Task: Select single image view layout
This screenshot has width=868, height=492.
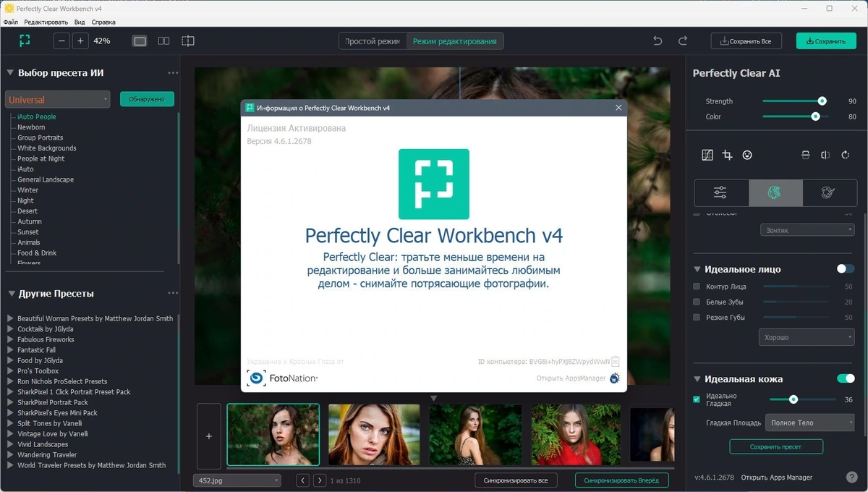Action: (140, 41)
